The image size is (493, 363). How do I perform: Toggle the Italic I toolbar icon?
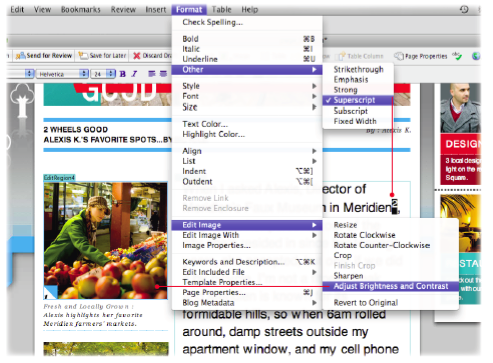(134, 74)
